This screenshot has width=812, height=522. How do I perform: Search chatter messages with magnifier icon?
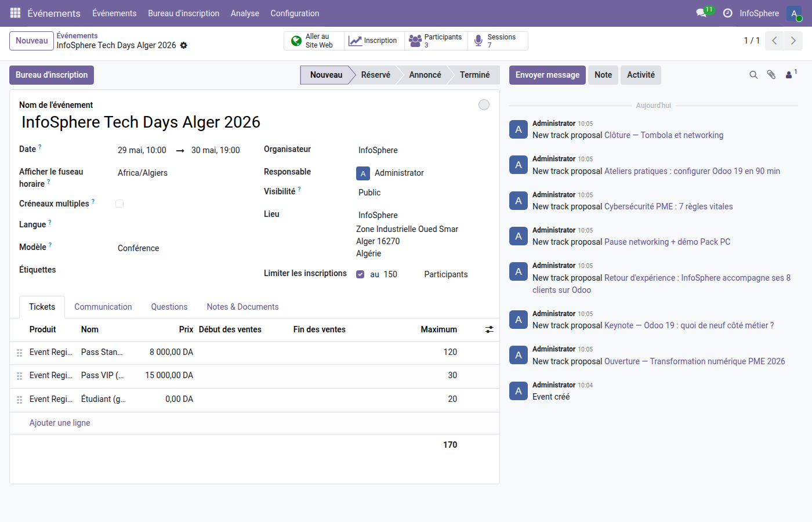tap(753, 75)
